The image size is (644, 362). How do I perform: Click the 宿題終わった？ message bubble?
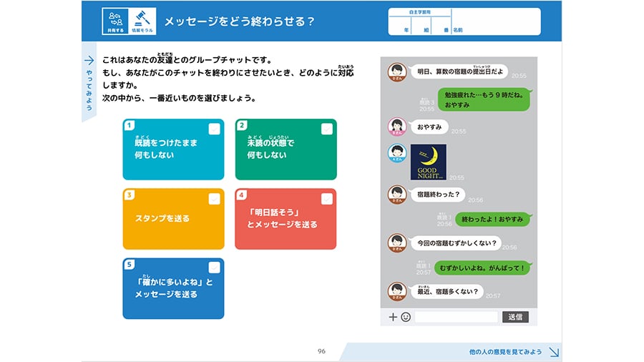[438, 194]
